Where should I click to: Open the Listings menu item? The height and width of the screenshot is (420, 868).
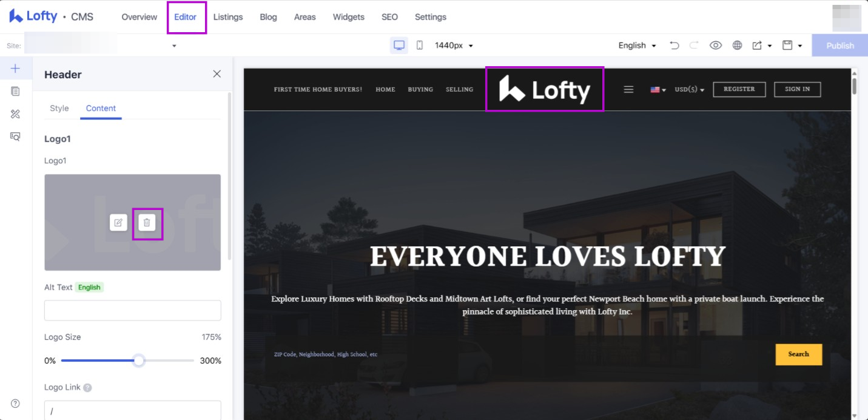(x=228, y=17)
